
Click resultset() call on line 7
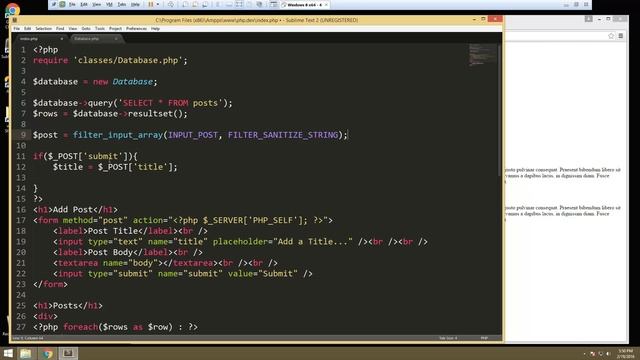point(155,114)
